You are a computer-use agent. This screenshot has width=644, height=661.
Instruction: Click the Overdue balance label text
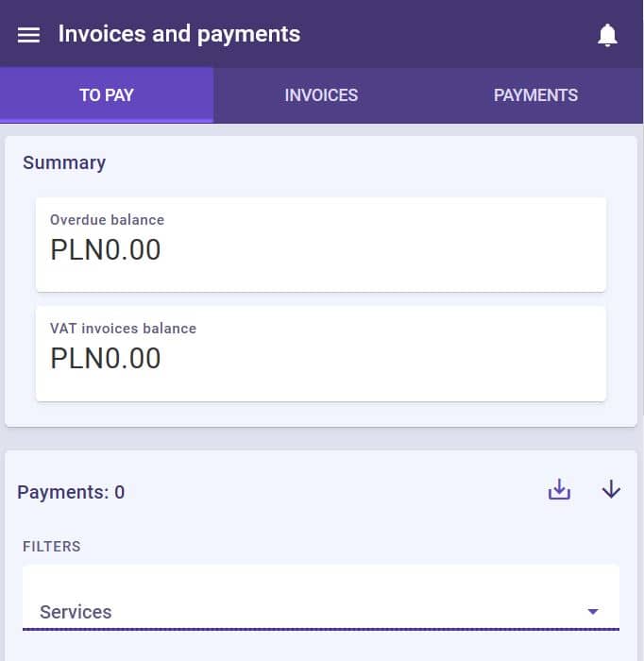click(x=107, y=220)
